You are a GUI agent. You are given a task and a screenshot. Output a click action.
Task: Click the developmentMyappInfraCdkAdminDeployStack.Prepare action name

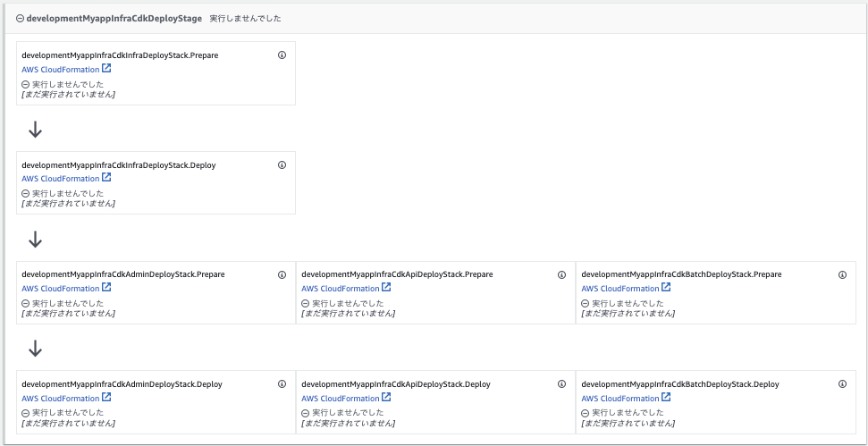point(123,274)
